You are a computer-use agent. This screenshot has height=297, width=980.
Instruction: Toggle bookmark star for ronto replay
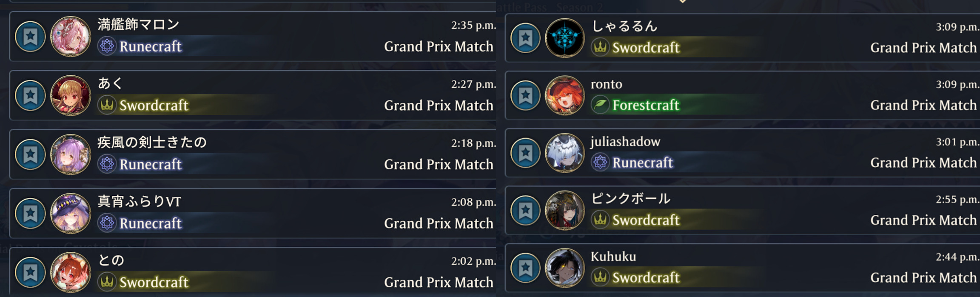[525, 95]
